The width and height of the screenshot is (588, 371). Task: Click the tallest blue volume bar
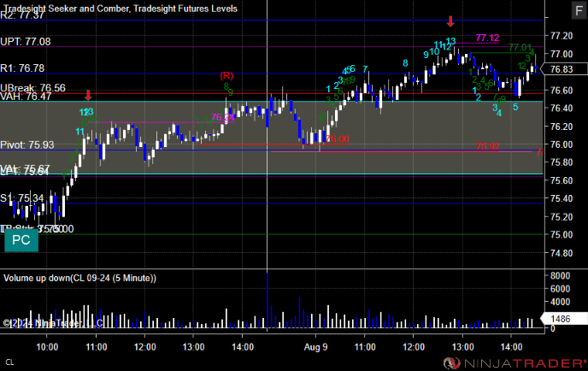click(267, 301)
